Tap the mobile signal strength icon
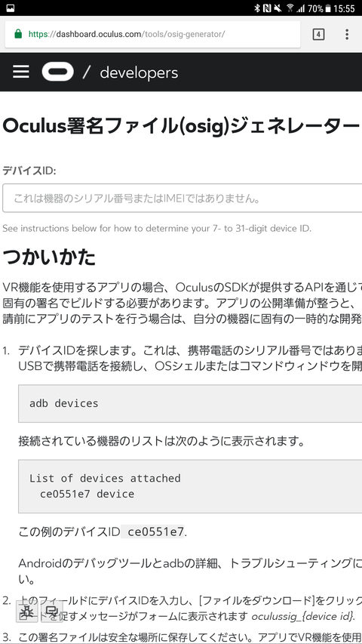The height and width of the screenshot is (644, 362). coord(301,8)
